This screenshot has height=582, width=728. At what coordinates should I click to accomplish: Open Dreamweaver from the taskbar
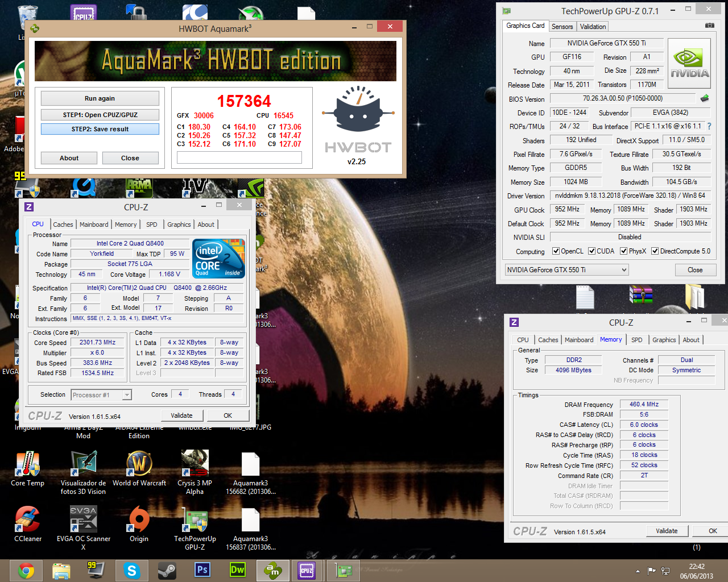point(237,571)
